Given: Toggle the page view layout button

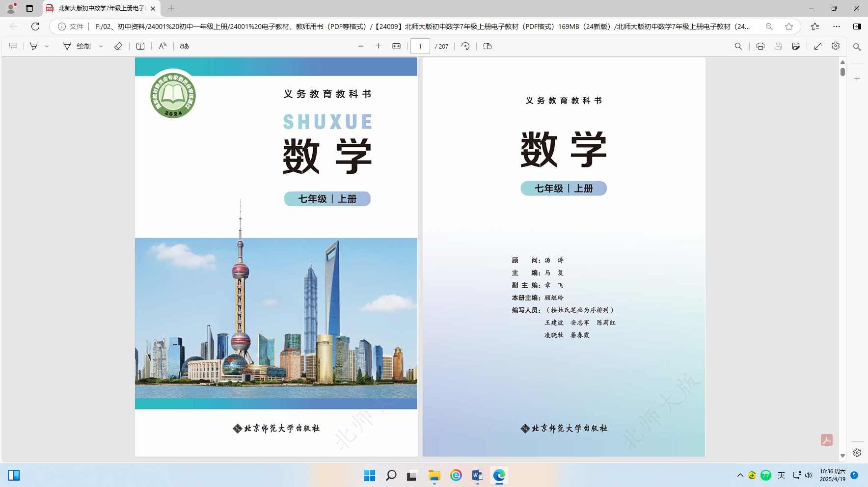Looking at the screenshot, I should pos(488,46).
